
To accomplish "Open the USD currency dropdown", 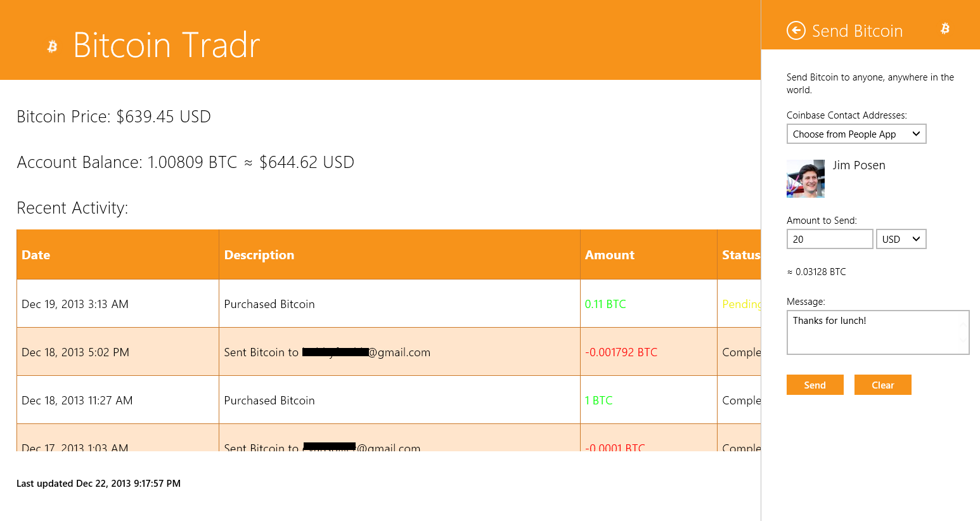I will 901,239.
